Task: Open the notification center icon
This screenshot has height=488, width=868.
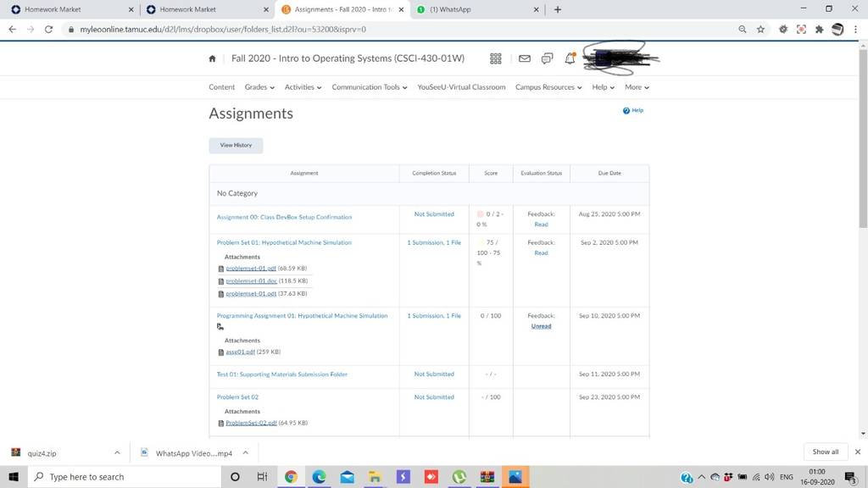Action: click(x=850, y=477)
